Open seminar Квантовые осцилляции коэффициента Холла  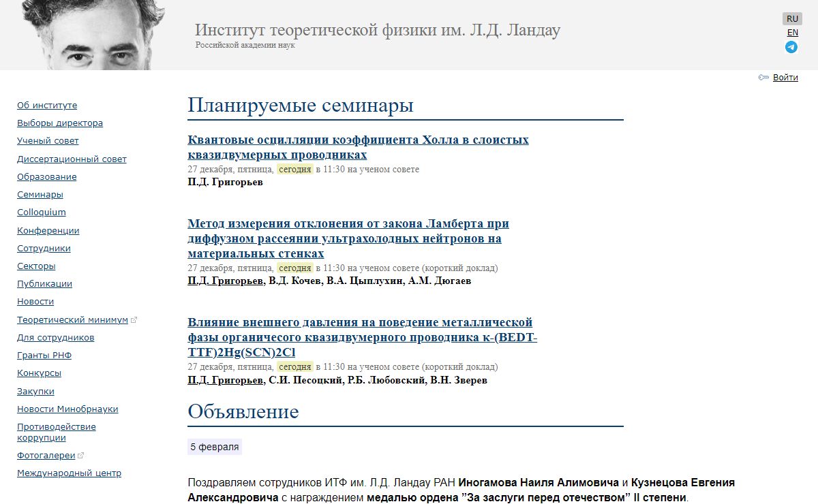pyautogui.click(x=358, y=147)
